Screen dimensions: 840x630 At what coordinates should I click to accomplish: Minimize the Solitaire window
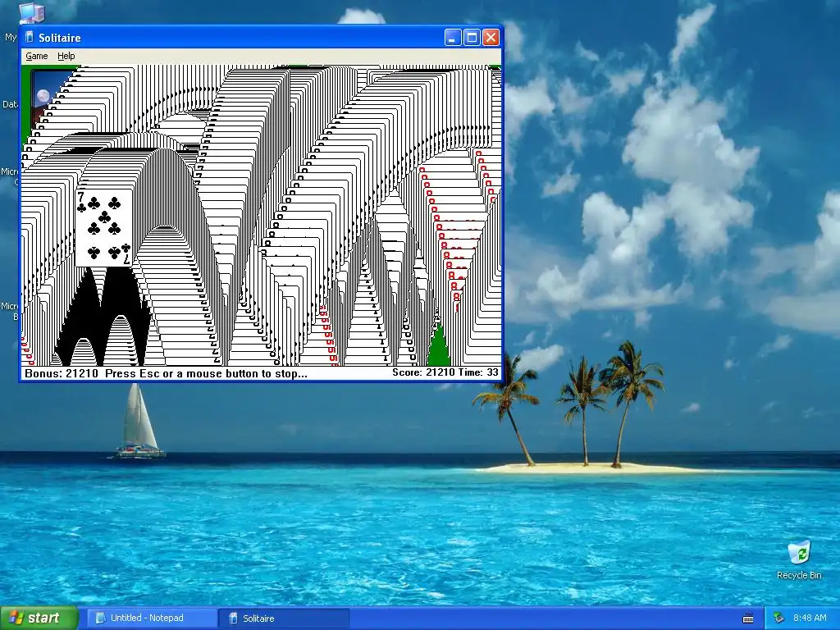[453, 38]
